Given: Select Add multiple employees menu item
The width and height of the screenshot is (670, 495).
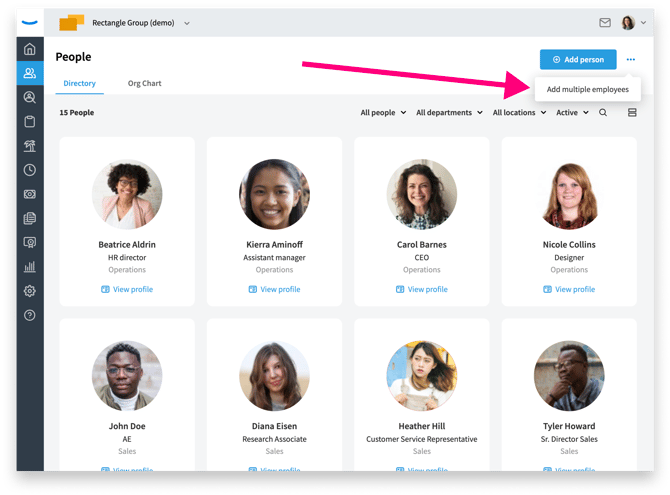Looking at the screenshot, I should 588,89.
